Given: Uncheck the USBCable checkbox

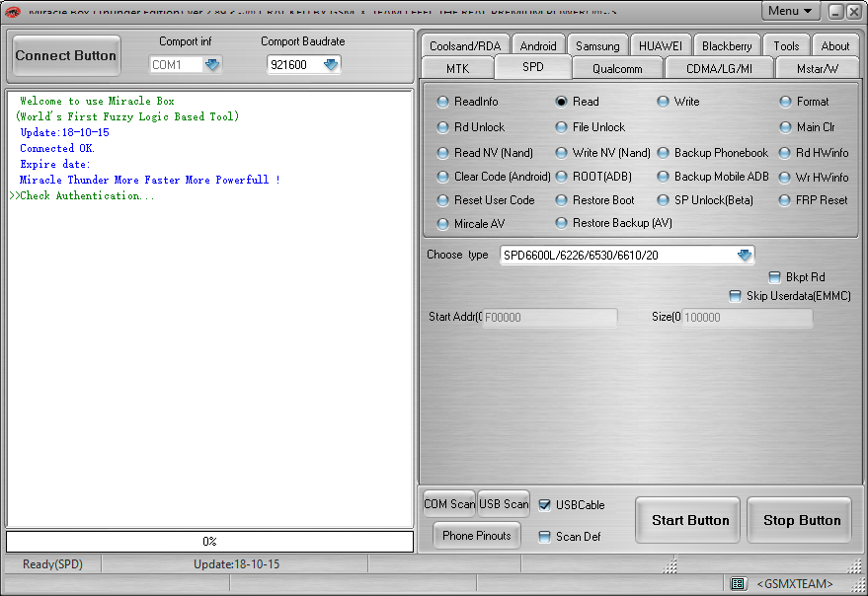Looking at the screenshot, I should pyautogui.click(x=545, y=505).
